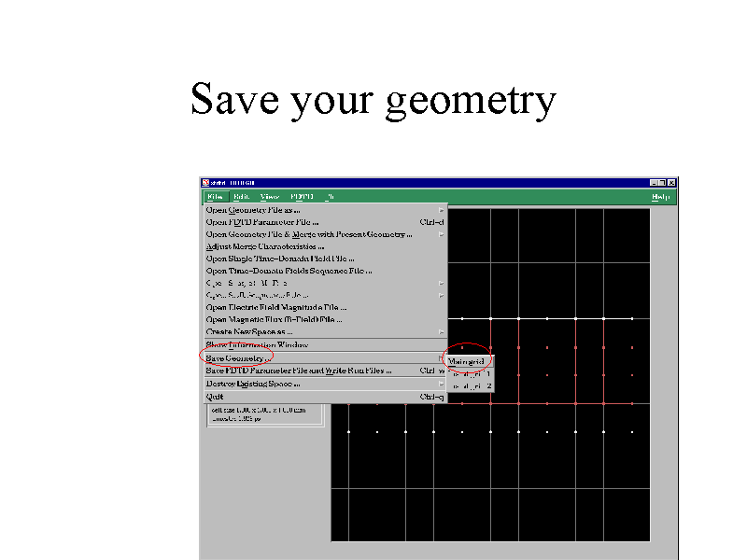The height and width of the screenshot is (560, 747).
Task: Open the FDTD menu
Action: pos(302,197)
